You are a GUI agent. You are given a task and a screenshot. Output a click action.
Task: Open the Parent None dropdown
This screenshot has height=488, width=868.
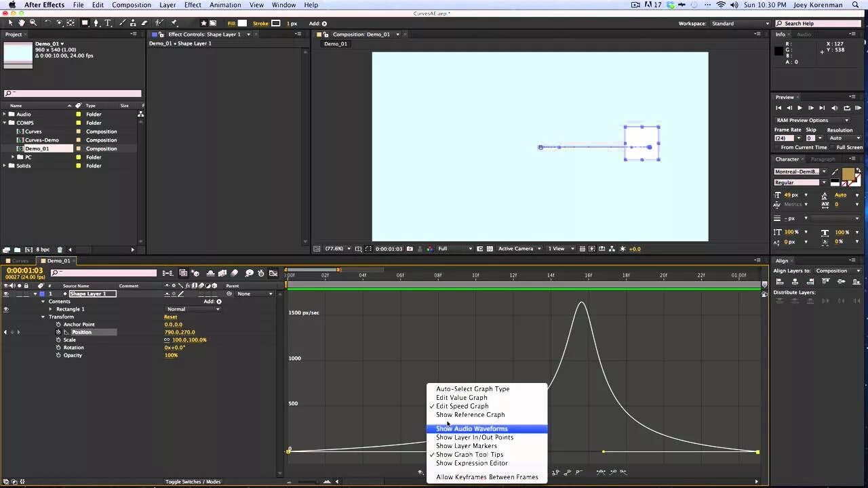point(254,294)
